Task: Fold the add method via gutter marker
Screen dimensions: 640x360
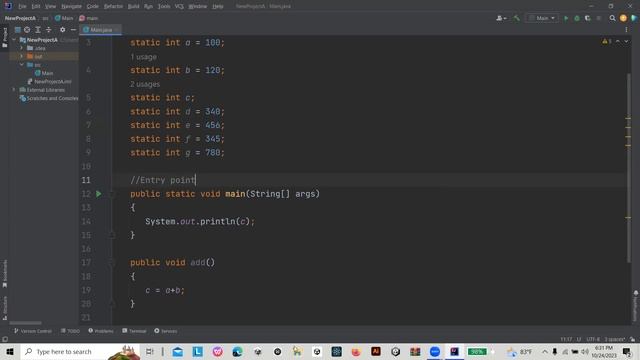Action: point(112,263)
